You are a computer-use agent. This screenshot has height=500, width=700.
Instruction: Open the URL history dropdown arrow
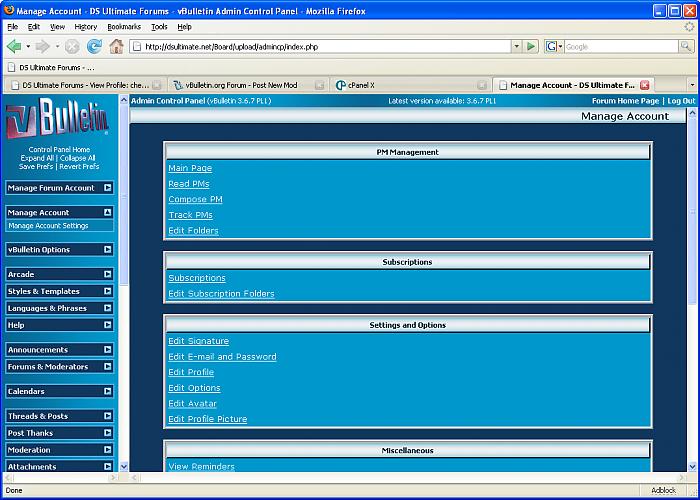pyautogui.click(x=517, y=46)
